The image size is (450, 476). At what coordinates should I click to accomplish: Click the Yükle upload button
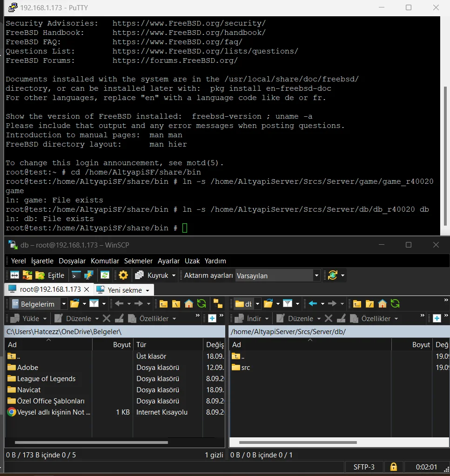point(25,318)
